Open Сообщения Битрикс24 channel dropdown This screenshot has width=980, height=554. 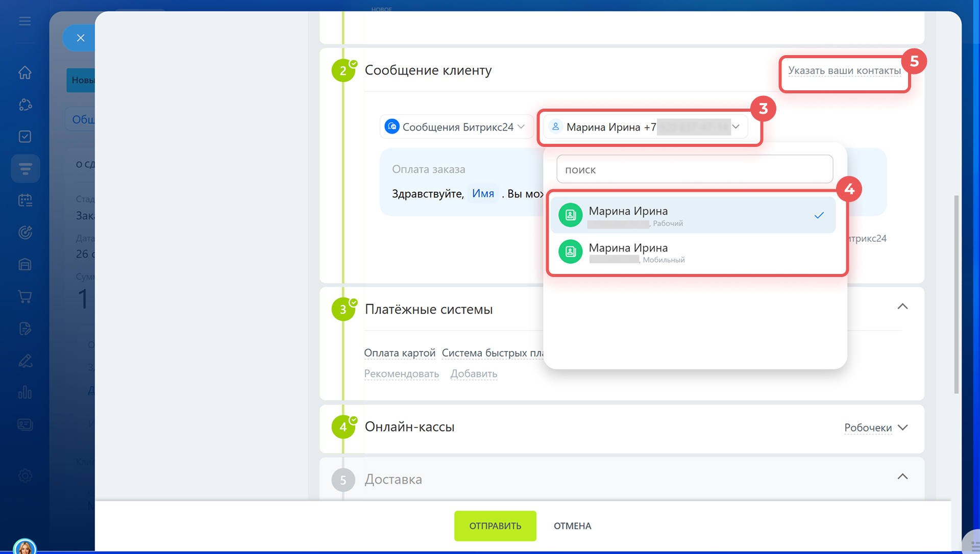coord(456,127)
